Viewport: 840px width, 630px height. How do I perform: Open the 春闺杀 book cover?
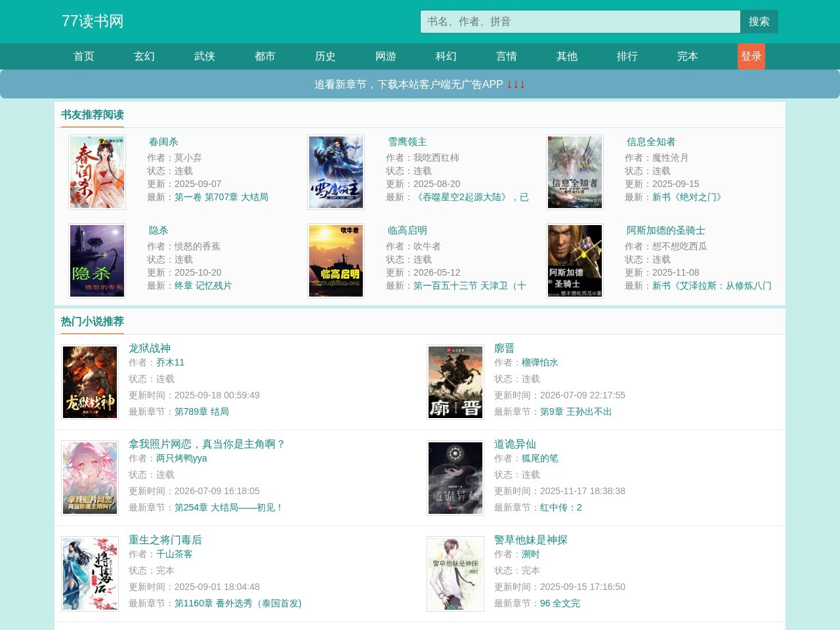(97, 173)
